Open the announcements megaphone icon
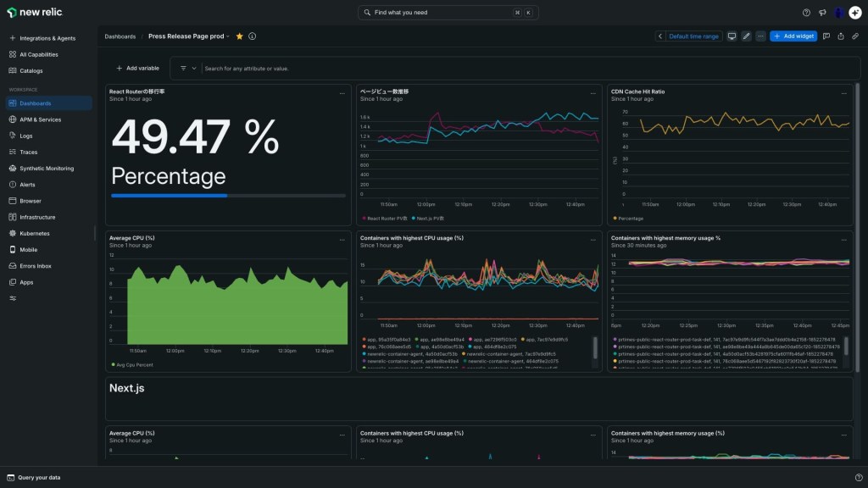Image resolution: width=868 pixels, height=488 pixels. click(x=822, y=12)
